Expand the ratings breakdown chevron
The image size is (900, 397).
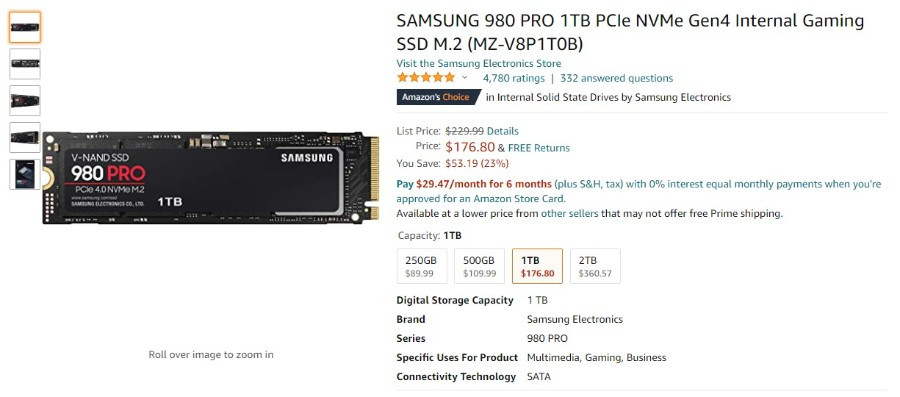tap(464, 77)
